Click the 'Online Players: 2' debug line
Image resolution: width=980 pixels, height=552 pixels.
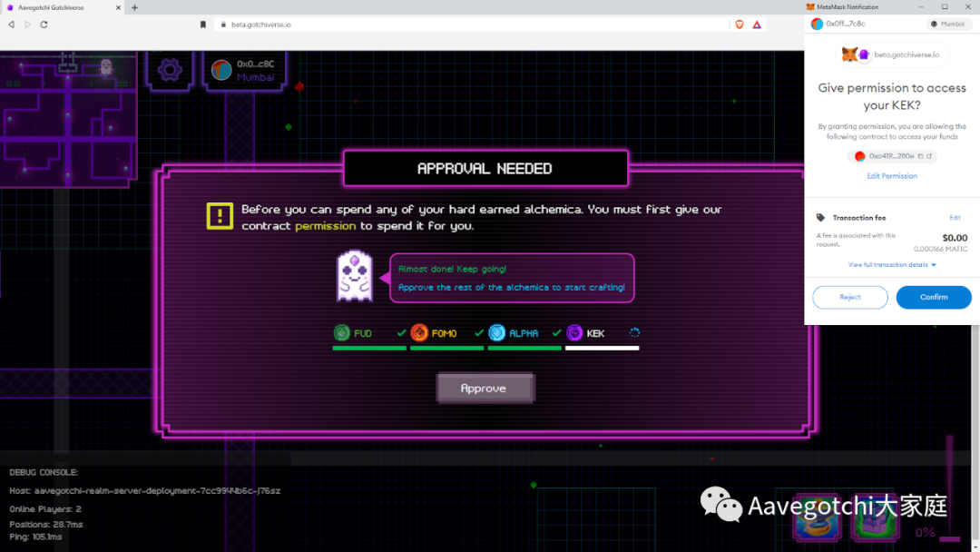45,508
